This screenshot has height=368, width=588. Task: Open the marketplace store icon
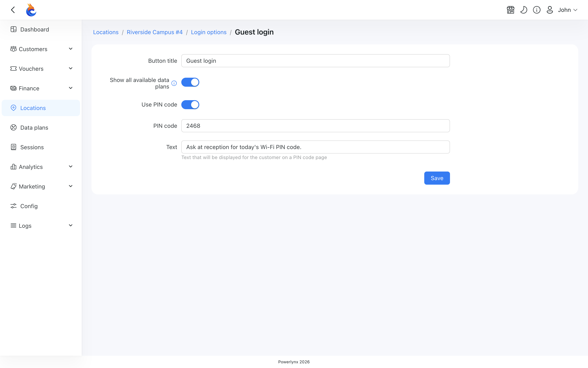[510, 10]
